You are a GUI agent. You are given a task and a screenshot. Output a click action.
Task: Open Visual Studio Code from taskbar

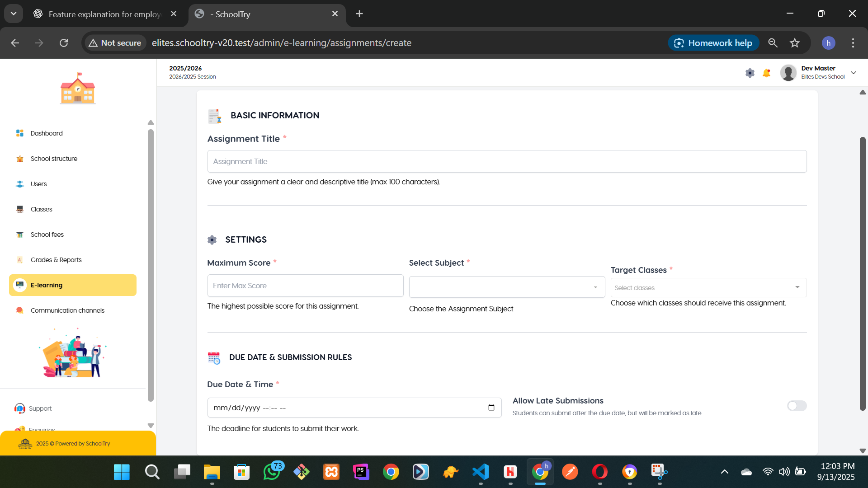coord(481,472)
